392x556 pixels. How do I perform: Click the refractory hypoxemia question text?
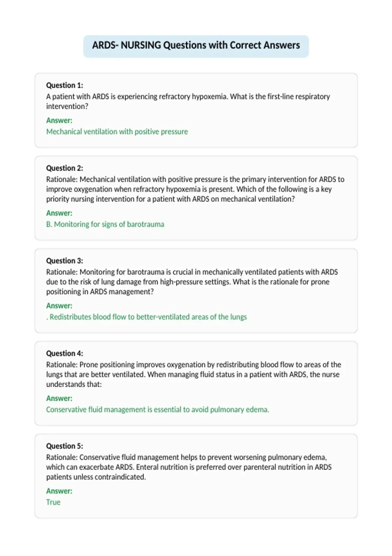pyautogui.click(x=188, y=101)
